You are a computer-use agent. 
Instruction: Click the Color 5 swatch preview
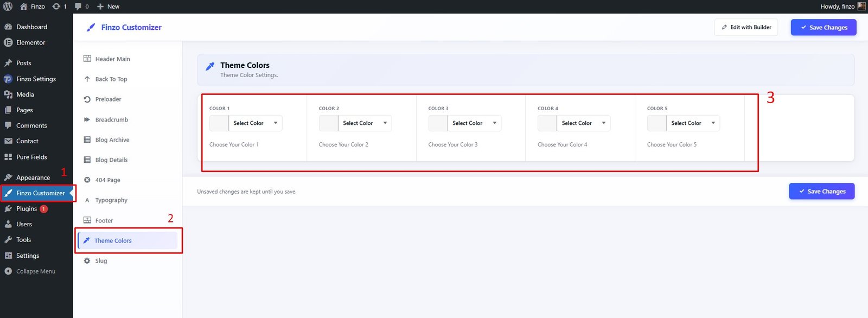[x=656, y=123]
